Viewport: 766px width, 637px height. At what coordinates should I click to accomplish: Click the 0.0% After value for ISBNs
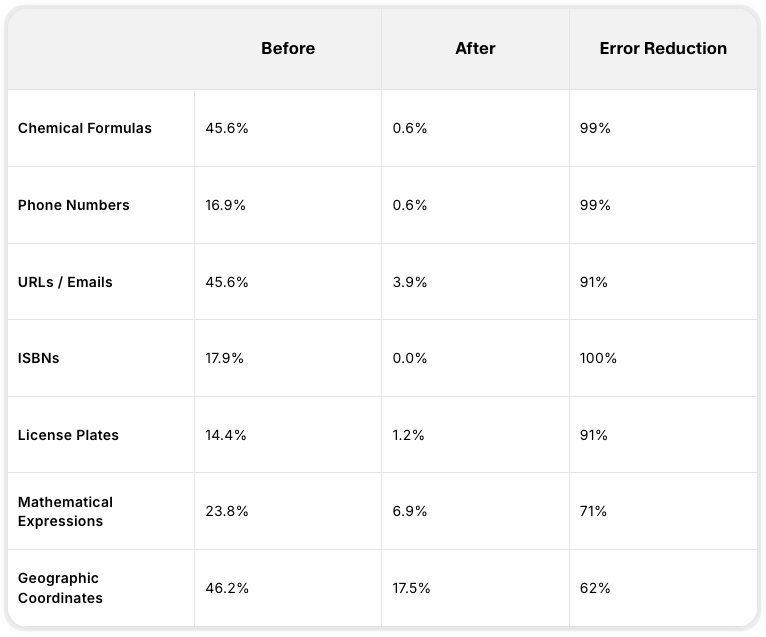coord(409,358)
